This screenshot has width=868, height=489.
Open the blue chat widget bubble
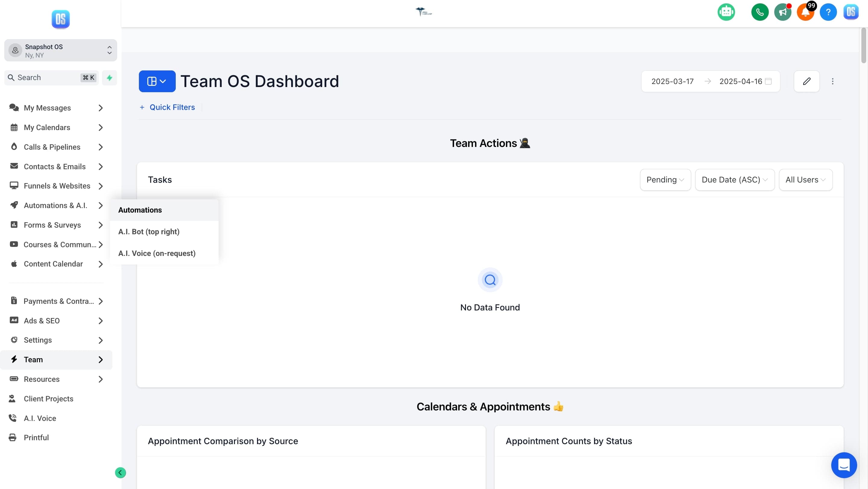[x=844, y=465]
